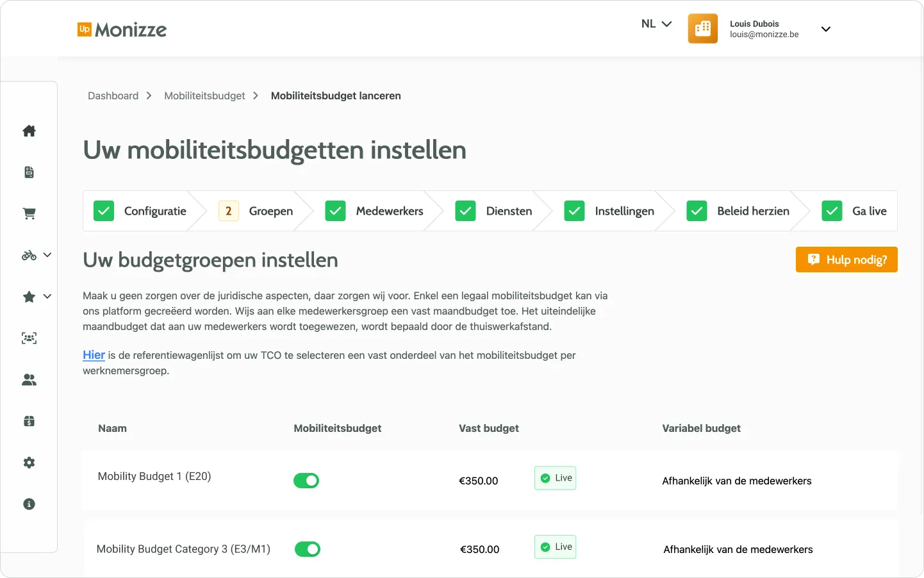Select the star favorites icon in sidebar
The height and width of the screenshot is (578, 924).
[x=28, y=296]
